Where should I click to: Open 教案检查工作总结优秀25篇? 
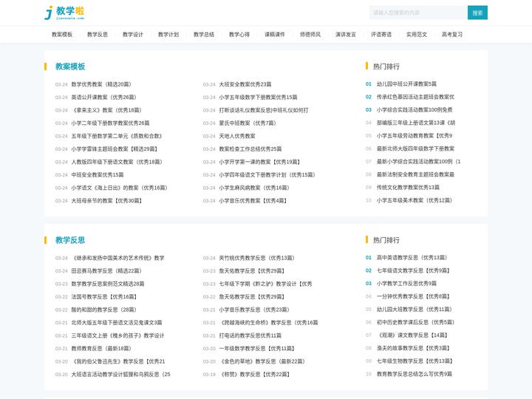(250, 149)
